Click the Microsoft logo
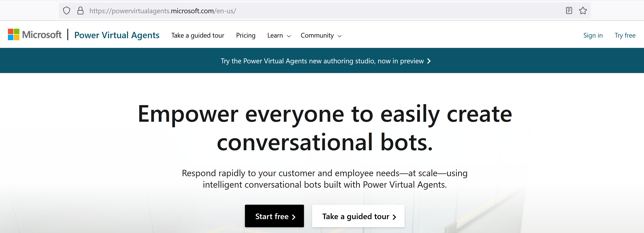644x233 pixels. [x=35, y=35]
